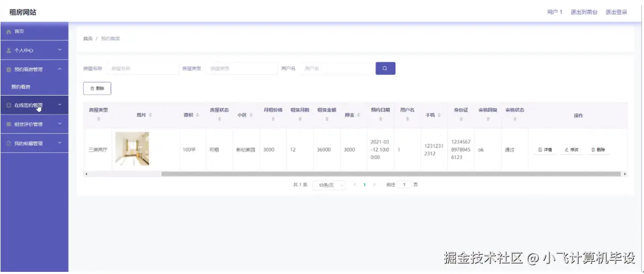Screen dimensions: 644x274
Task: Open the 10条/页 page size dropdown
Action: pyautogui.click(x=329, y=185)
